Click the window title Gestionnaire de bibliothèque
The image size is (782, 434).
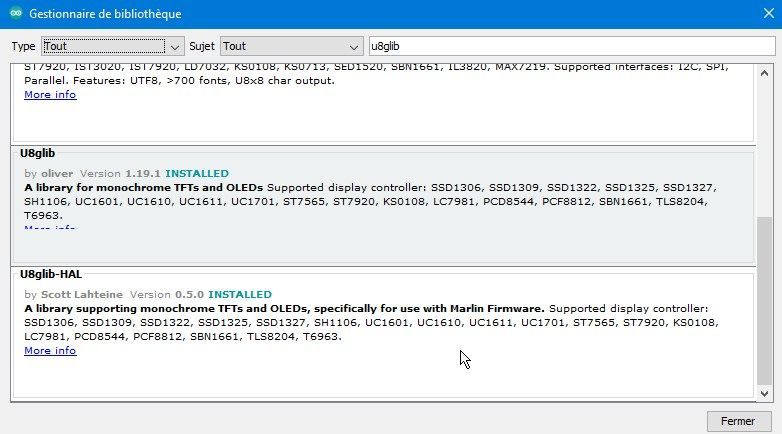(x=105, y=13)
